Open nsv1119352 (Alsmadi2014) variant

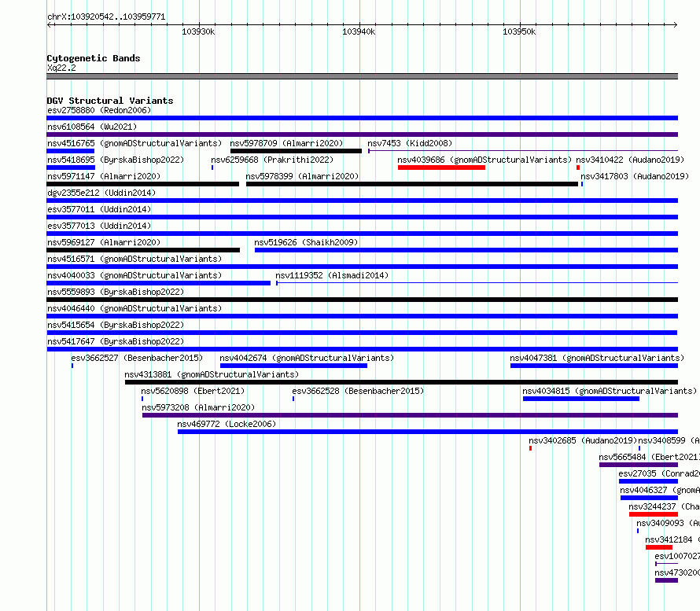pos(332,275)
